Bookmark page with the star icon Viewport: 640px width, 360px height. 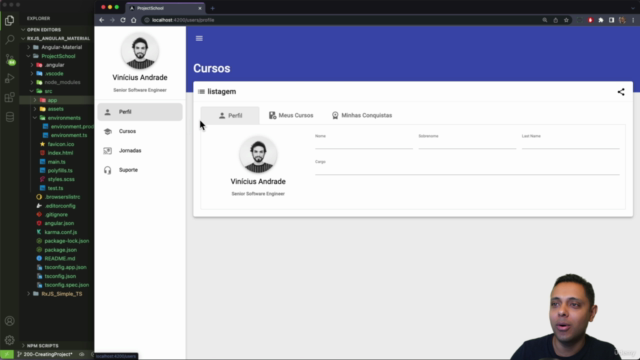tap(566, 20)
